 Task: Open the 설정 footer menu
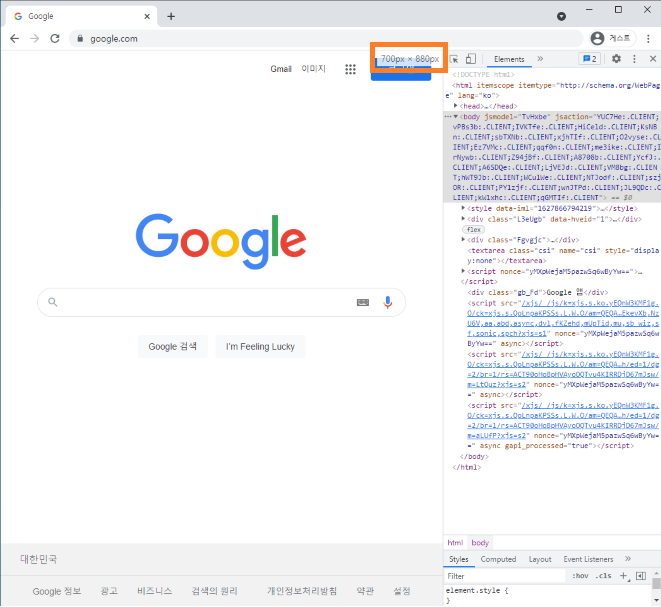(x=402, y=591)
